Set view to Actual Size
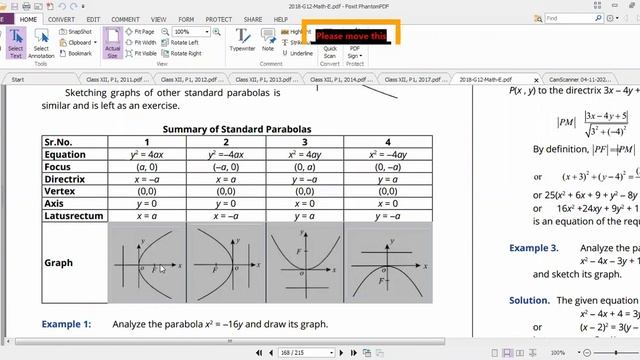640x360 pixels. pos(112,43)
